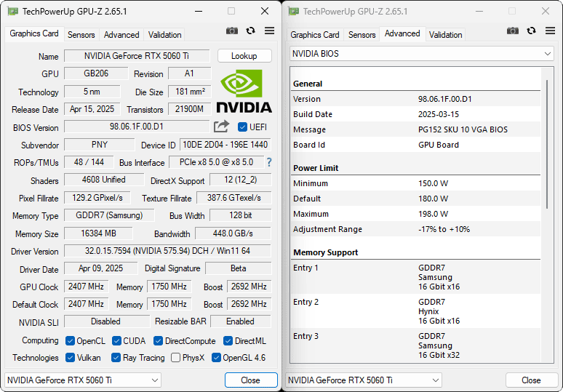Open GPU selector dropdown in right window
Image resolution: width=563 pixels, height=392 pixels.
364,380
